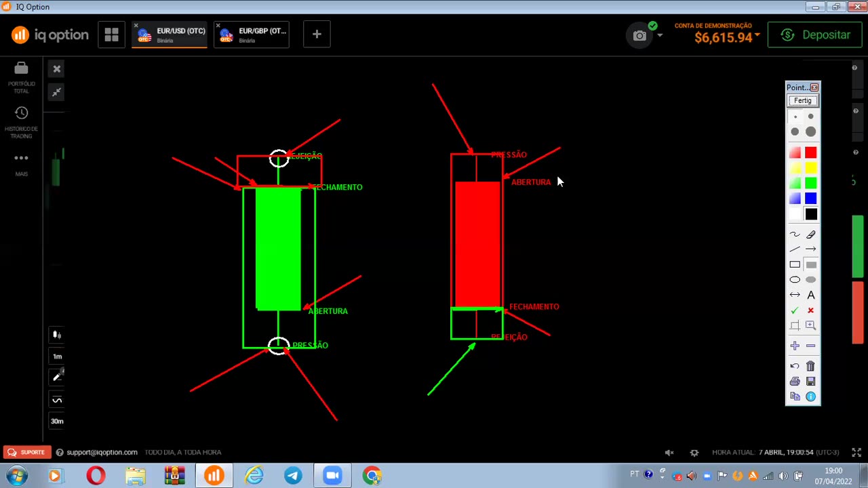The width and height of the screenshot is (868, 488).
Task: Change the 30m chart time range
Action: (x=57, y=422)
